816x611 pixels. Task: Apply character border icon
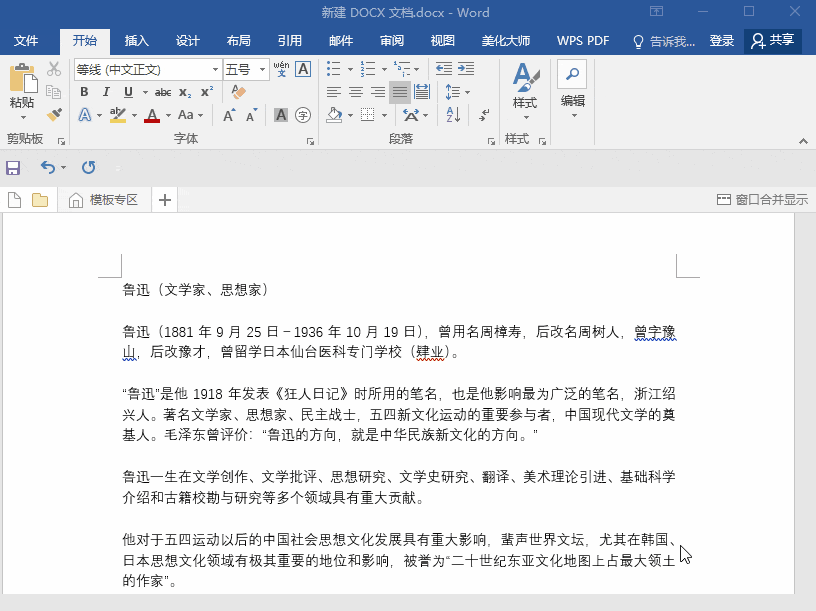point(303,69)
